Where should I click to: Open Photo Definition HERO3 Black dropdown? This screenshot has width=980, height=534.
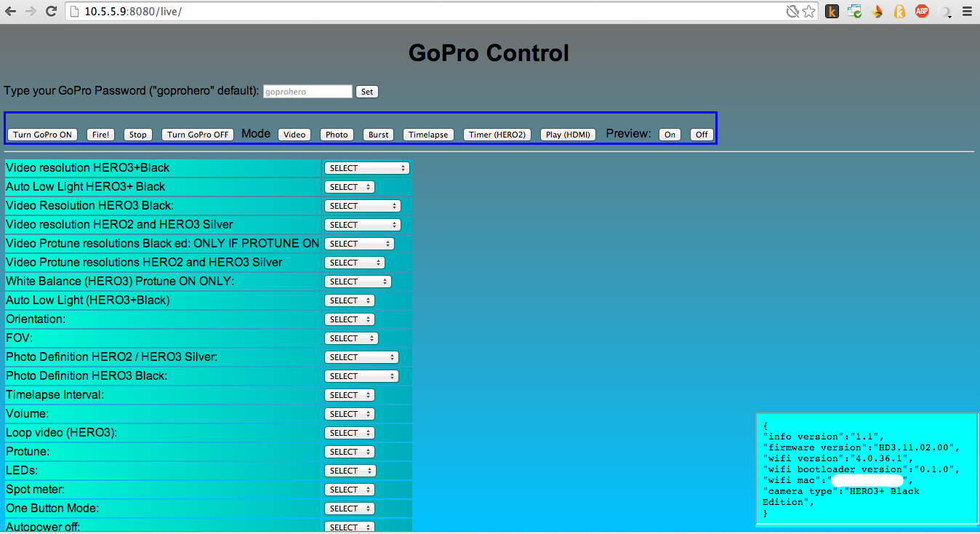click(361, 376)
